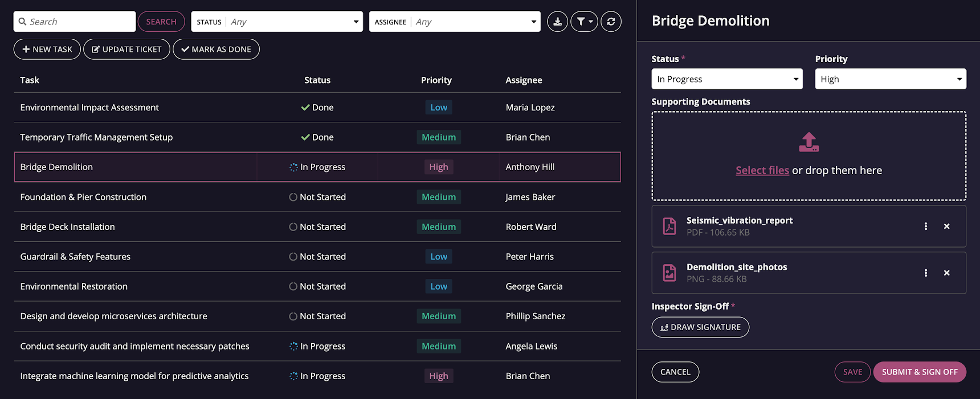The height and width of the screenshot is (399, 980).
Task: Click the download export icon
Action: 557,22
